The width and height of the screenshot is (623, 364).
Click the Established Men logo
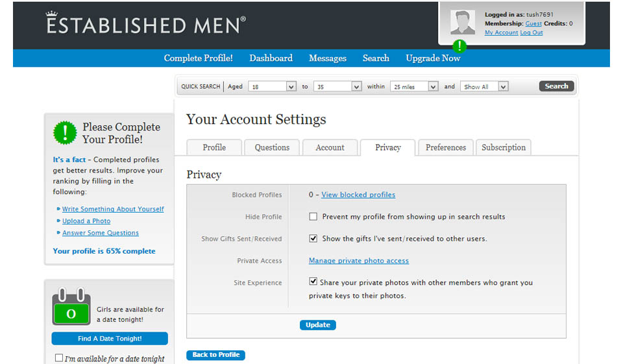point(146,23)
